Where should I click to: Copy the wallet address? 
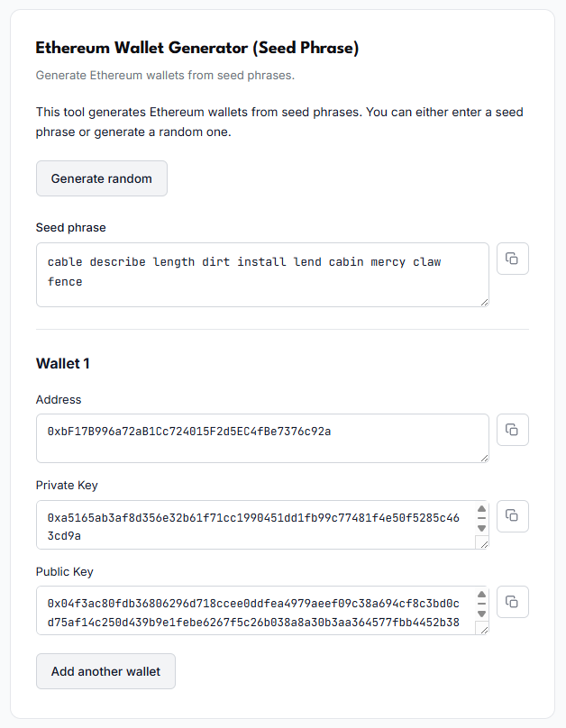pyautogui.click(x=512, y=430)
